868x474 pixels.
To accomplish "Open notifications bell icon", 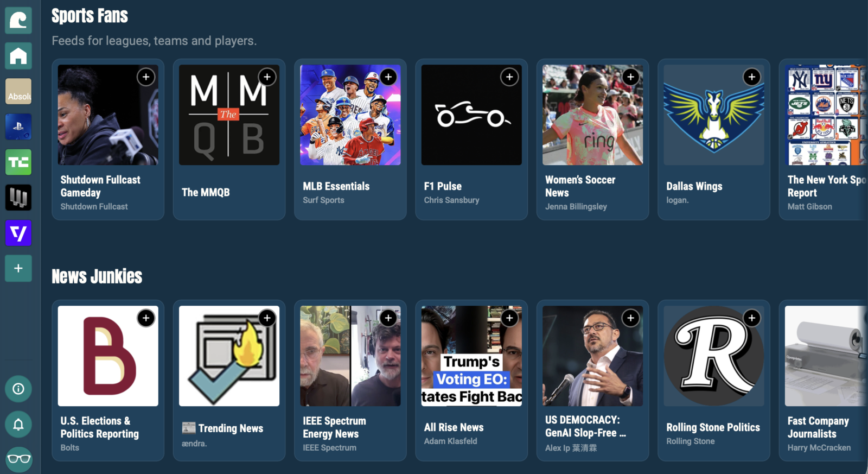I will 18,424.
